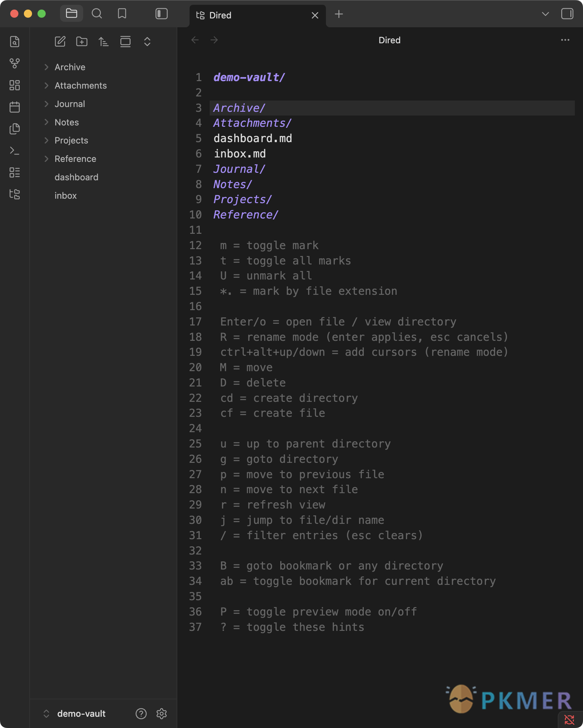The height and width of the screenshot is (728, 583).
Task: Click 'D = delete' hint line
Action: point(253,383)
